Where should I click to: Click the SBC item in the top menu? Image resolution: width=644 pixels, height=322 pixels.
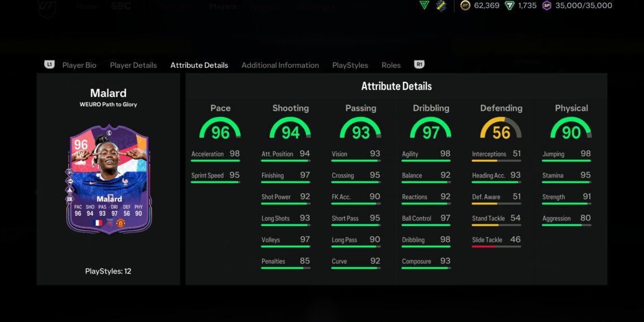tap(121, 6)
